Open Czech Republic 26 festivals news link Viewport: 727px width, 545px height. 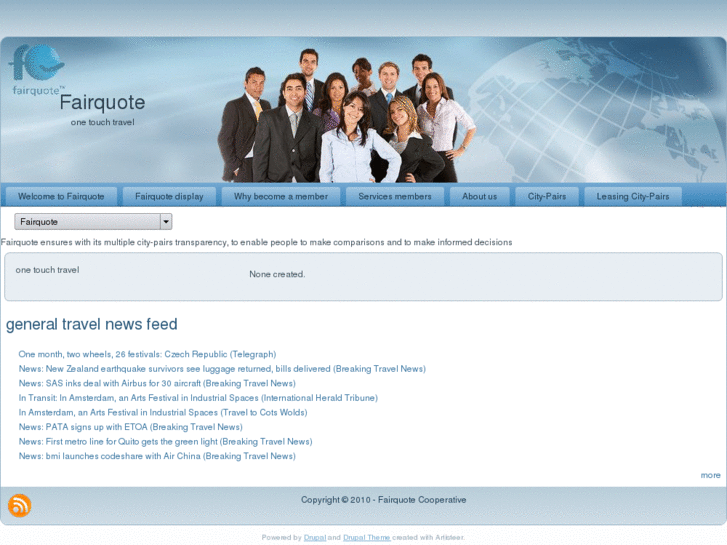point(147,354)
